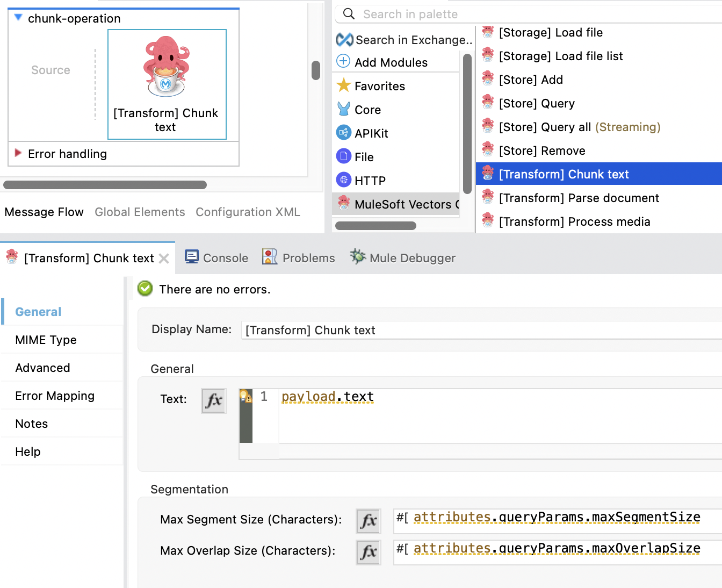The height and width of the screenshot is (588, 722).
Task: Click the palette categories horizontal scrollbar
Action: tap(376, 226)
